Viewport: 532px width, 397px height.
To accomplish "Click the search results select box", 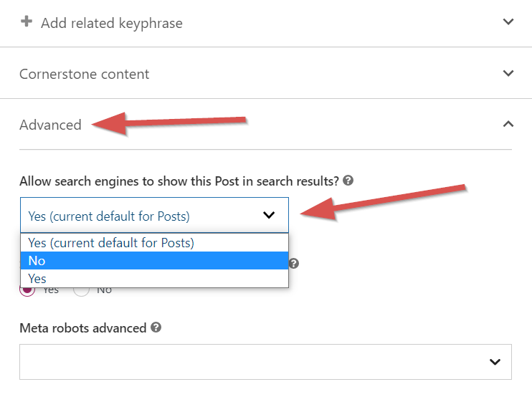I will [x=143, y=215].
